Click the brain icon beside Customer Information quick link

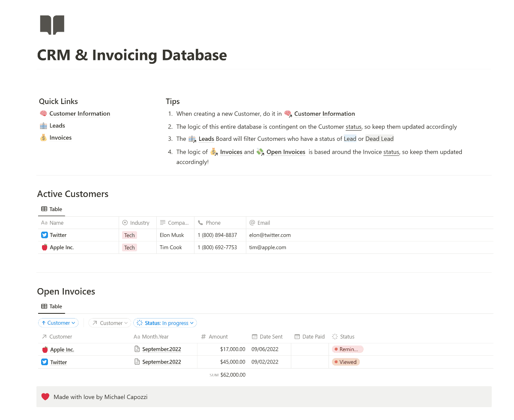point(43,113)
